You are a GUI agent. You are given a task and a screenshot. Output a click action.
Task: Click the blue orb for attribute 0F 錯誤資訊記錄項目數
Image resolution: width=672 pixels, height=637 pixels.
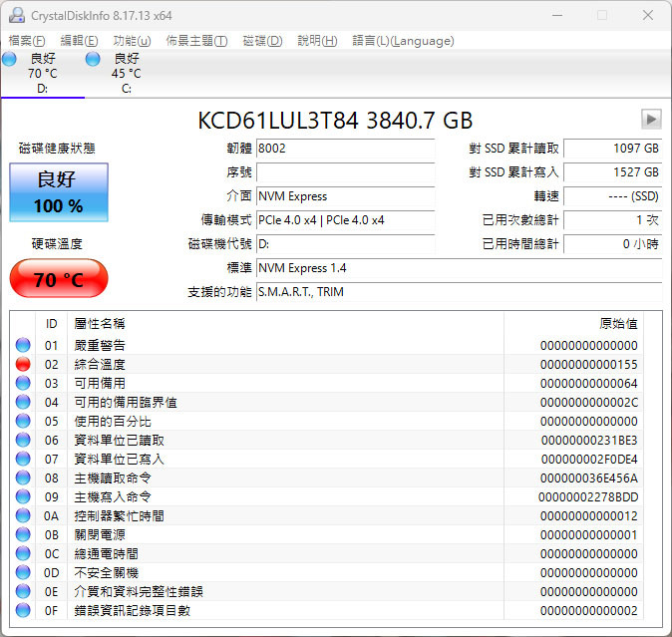coord(23,610)
